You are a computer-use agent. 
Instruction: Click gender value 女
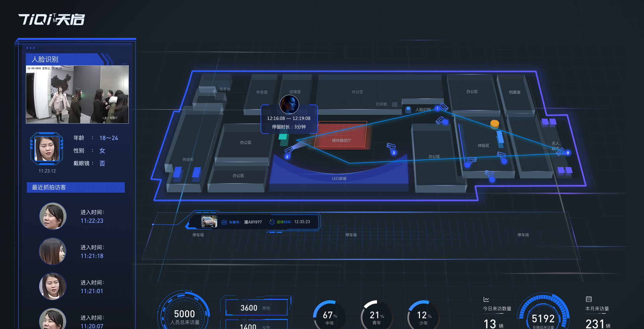pos(102,151)
